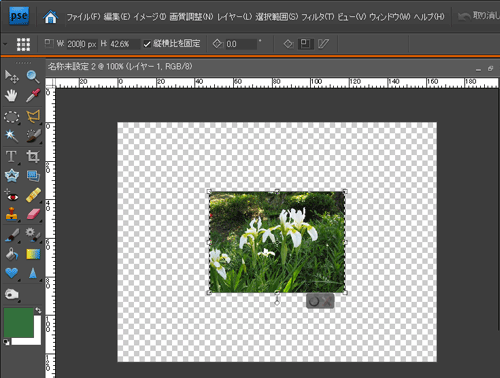Uncheck 縦横比を固定 constrain proportions
The height and width of the screenshot is (378, 500).
click(147, 44)
